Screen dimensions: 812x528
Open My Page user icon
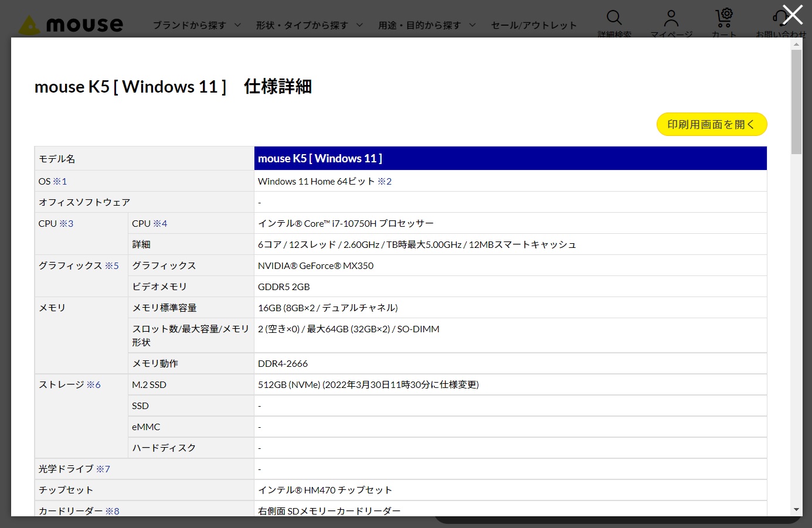[x=671, y=18]
